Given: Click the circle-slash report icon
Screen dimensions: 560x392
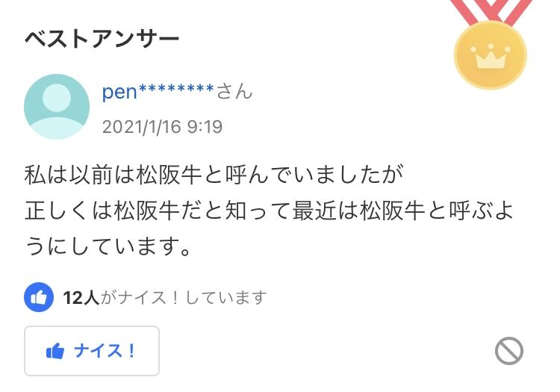Looking at the screenshot, I should coord(509,351).
